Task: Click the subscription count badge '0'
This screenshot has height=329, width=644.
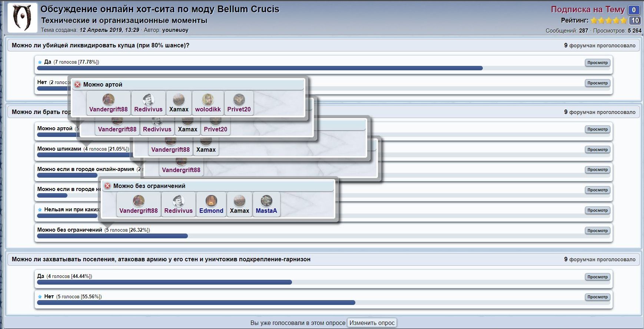Action: (x=634, y=10)
